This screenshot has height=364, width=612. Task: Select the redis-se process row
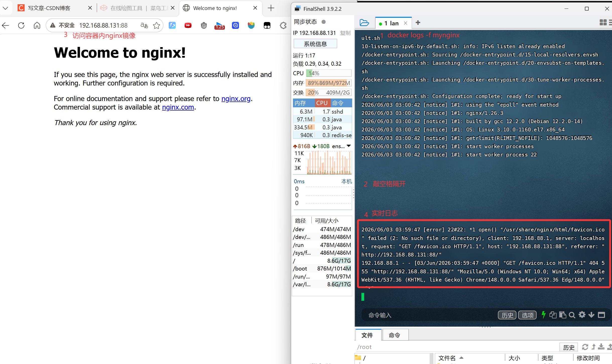[x=323, y=135]
